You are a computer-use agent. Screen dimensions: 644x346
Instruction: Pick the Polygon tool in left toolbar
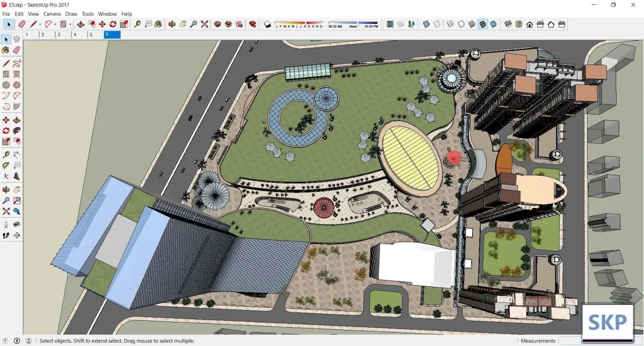coord(17,85)
